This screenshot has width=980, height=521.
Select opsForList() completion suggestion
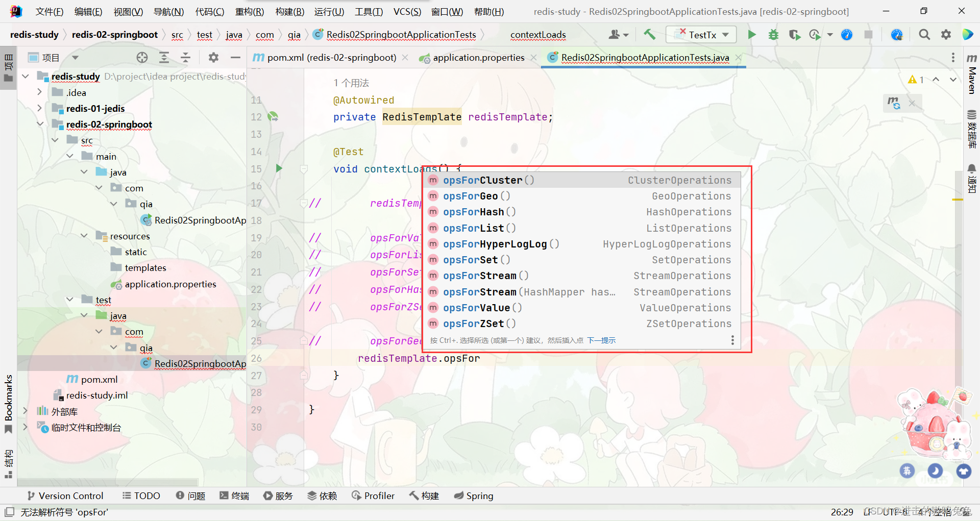[x=581, y=228]
